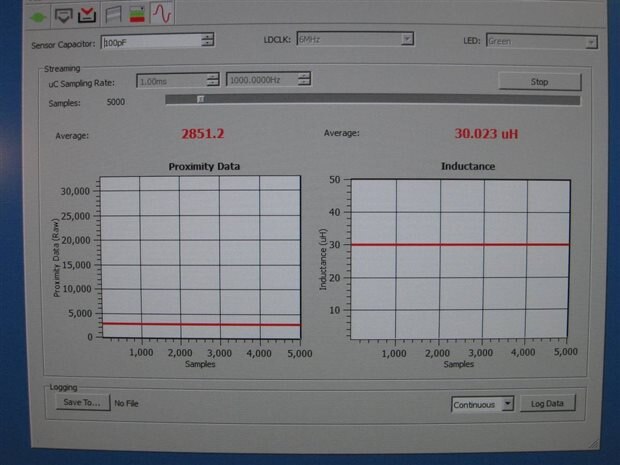The image size is (620, 465).
Task: Select the red sine wave streaming icon
Action: pyautogui.click(x=162, y=13)
